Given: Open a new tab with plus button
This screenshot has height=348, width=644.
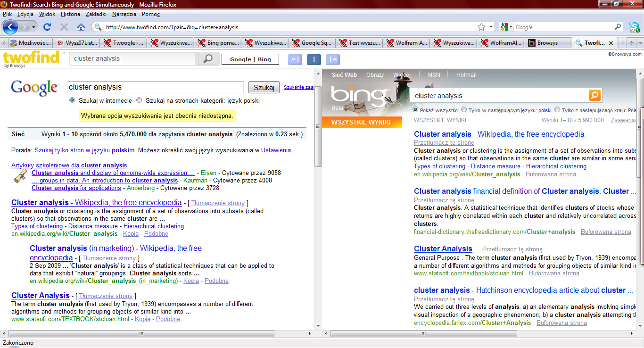Looking at the screenshot, I should [631, 42].
